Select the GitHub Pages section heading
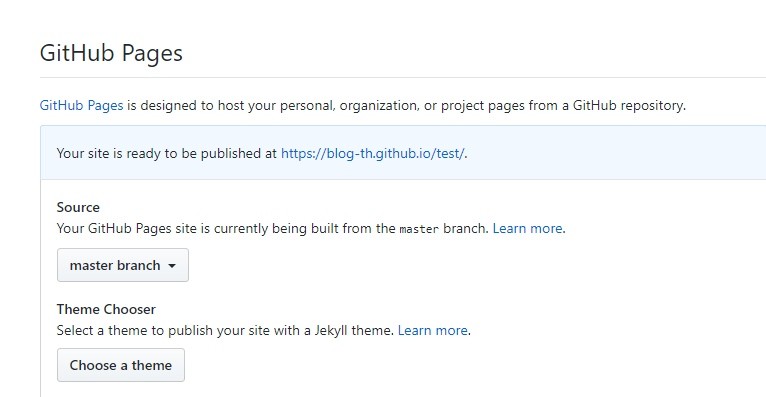Viewport: 766px width, 397px height. (111, 53)
